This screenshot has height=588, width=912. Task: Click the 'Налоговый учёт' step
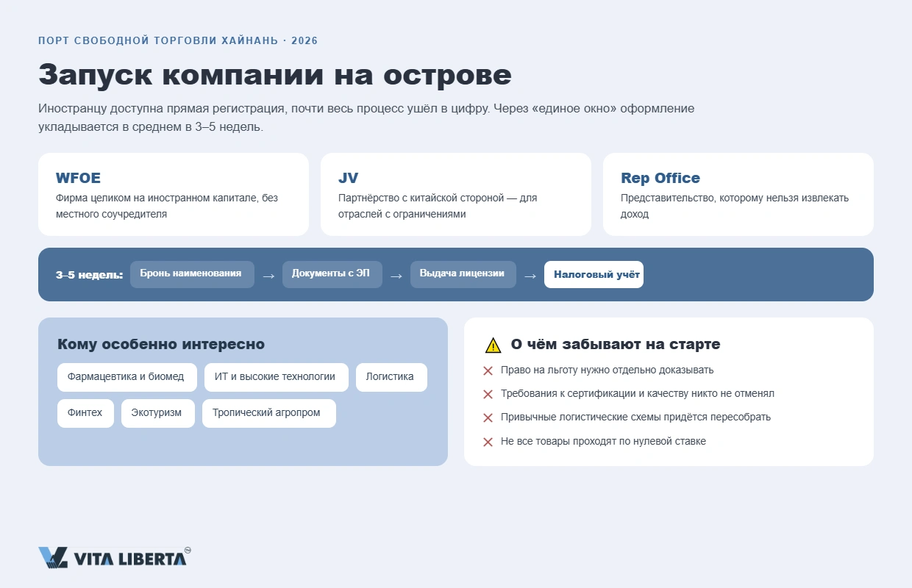click(594, 275)
